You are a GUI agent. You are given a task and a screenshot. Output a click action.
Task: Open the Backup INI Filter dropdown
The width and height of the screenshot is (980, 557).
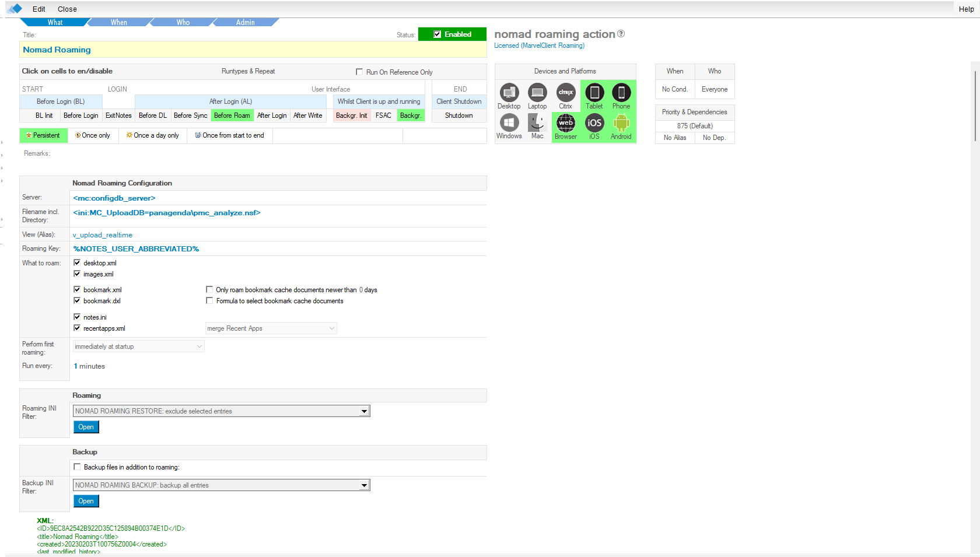222,485
